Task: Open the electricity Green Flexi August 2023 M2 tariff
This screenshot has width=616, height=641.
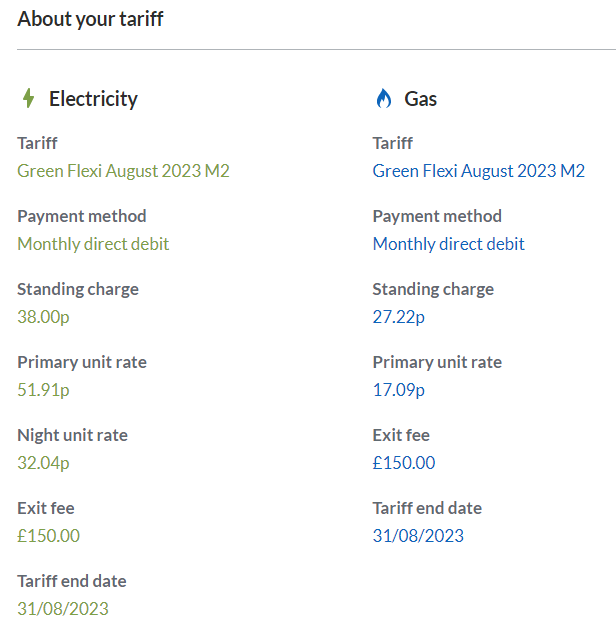Action: click(123, 171)
